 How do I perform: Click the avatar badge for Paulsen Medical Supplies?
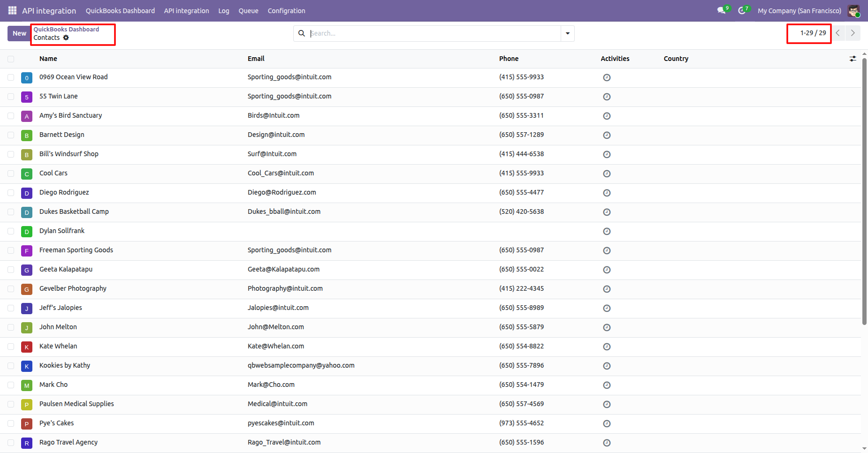(x=27, y=405)
